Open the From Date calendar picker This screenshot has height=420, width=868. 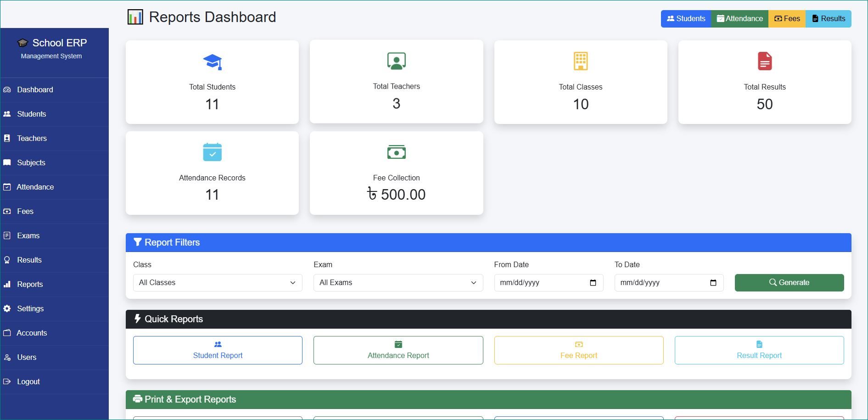[593, 283]
